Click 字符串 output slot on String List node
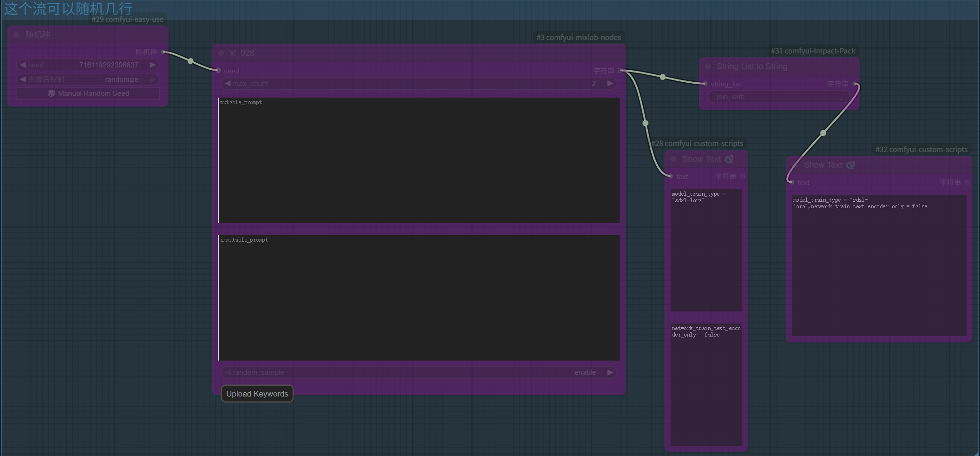Screen dimensions: 980x456 pos(855,84)
